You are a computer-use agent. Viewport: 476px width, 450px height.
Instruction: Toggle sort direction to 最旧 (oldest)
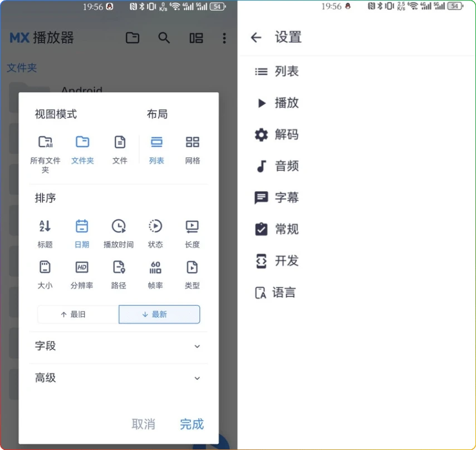[x=77, y=314]
